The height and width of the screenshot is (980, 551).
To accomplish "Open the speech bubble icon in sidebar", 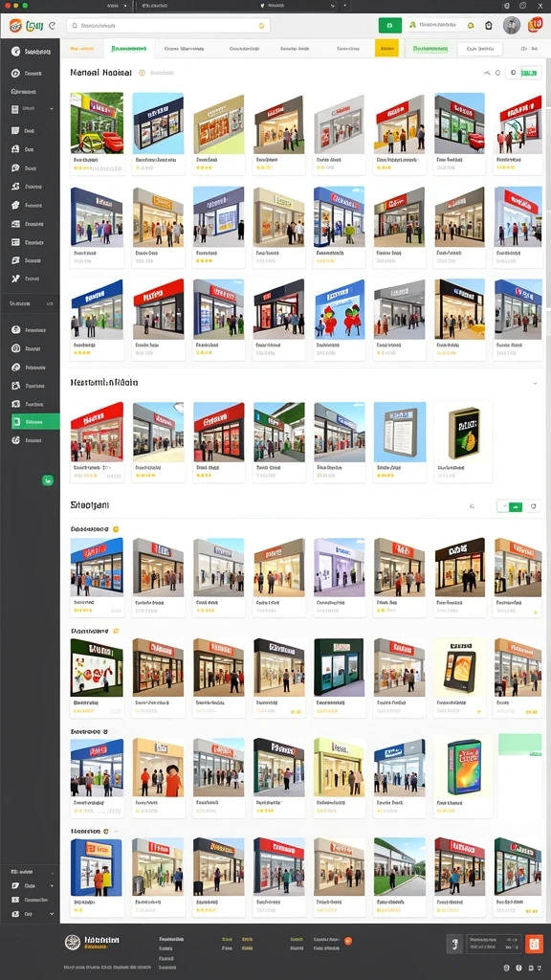I will tap(15, 168).
